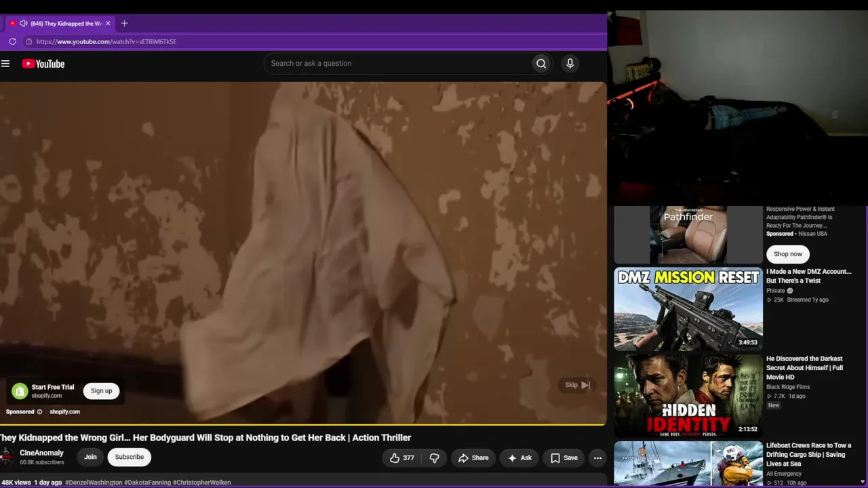Image resolution: width=868 pixels, height=488 pixels.
Task: Click the search magnifier button
Action: coord(541,64)
